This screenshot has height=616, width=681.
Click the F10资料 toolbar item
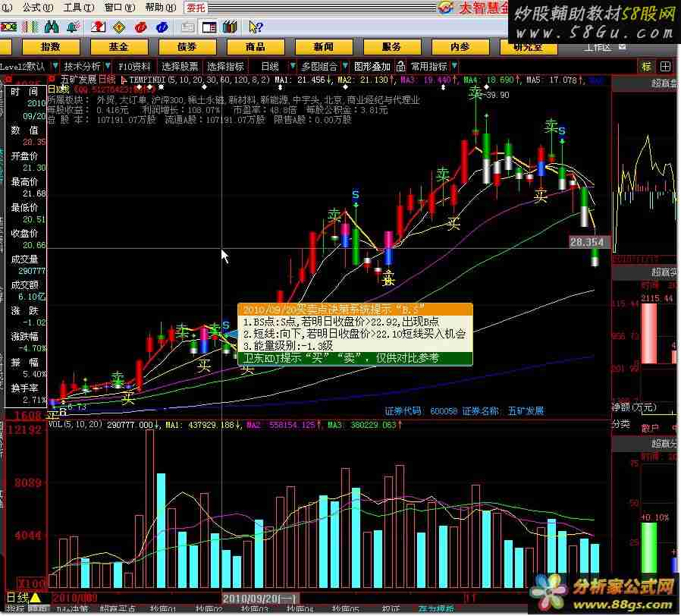(134, 67)
